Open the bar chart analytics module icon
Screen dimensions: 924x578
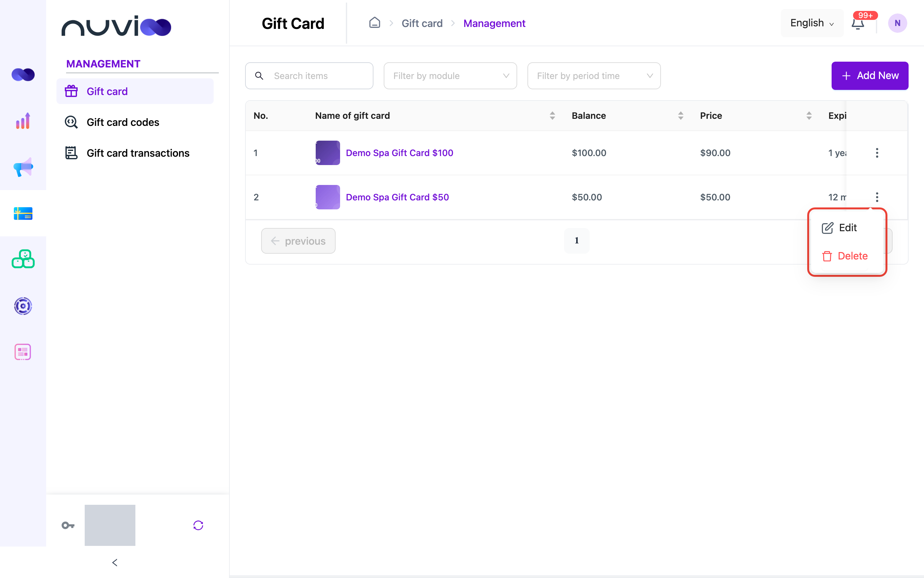tap(23, 121)
